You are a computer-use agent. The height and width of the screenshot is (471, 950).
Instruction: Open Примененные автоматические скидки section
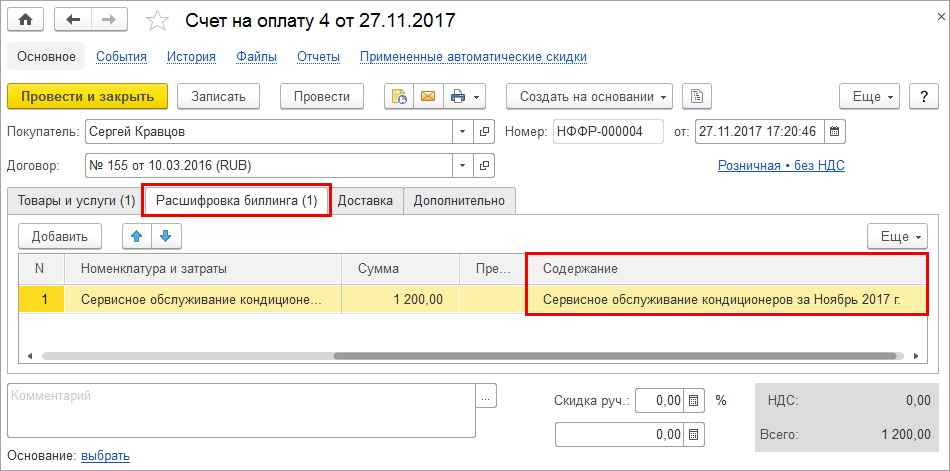[473, 57]
